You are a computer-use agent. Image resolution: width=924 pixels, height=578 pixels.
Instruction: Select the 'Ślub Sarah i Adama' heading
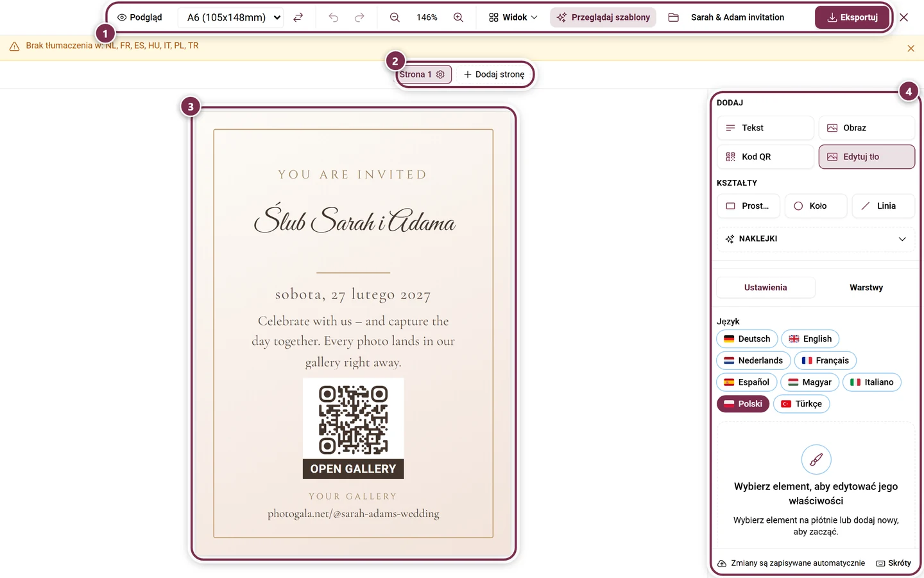point(354,218)
